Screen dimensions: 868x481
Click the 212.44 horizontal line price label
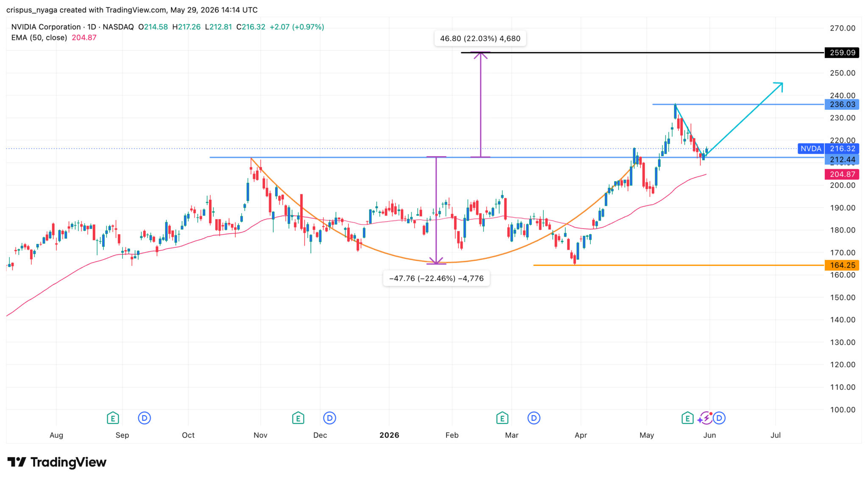pos(842,159)
